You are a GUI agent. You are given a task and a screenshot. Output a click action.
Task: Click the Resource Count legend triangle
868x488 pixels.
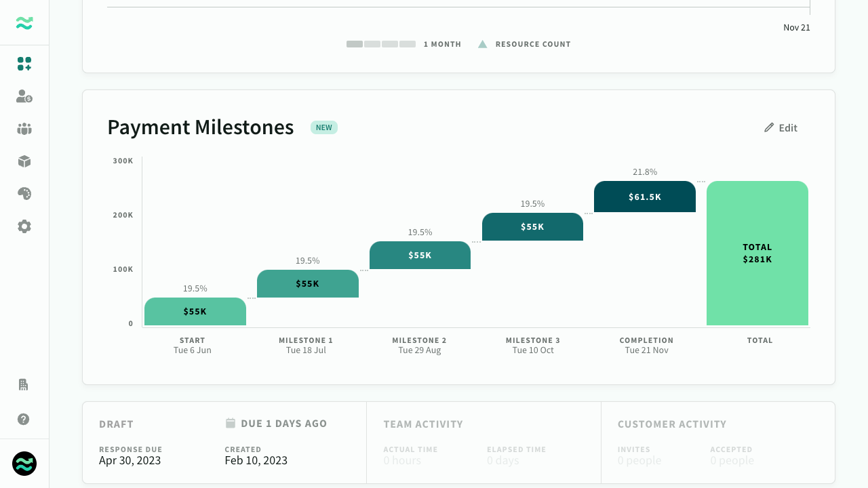(483, 44)
